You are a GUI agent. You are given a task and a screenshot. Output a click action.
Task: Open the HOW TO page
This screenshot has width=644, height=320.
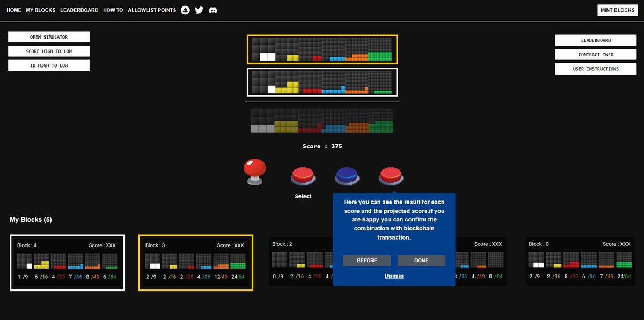[x=113, y=10]
